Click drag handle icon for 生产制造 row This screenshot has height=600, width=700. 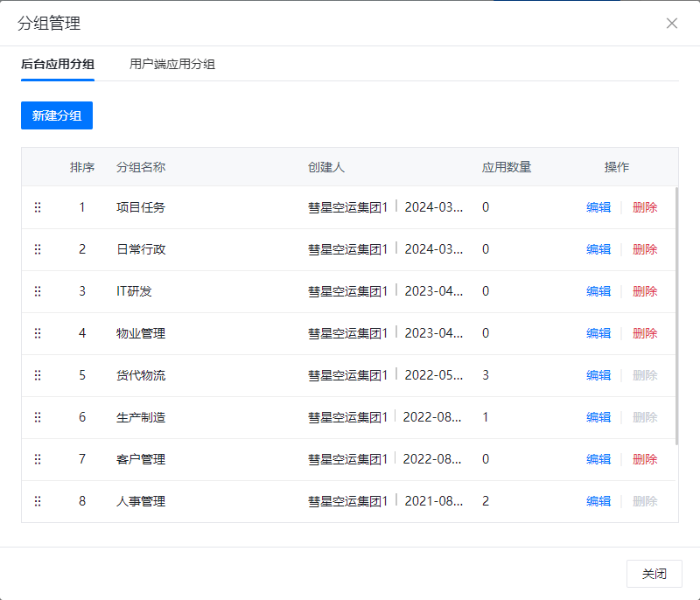click(38, 417)
